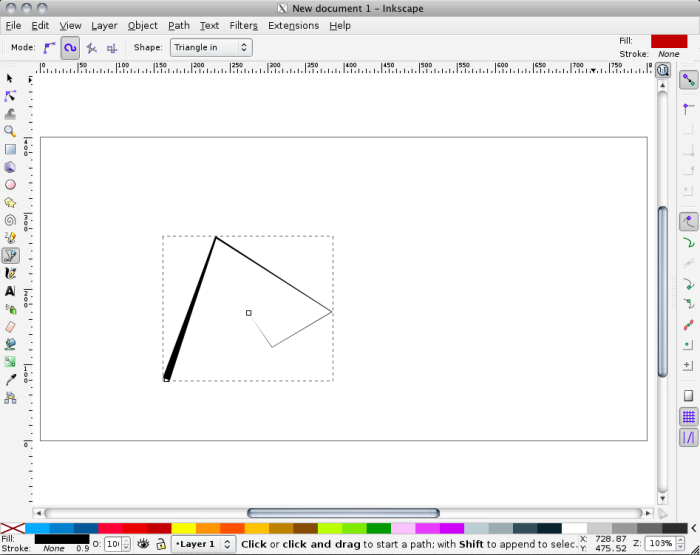
Task: Toggle snapping to grids
Action: (688, 416)
